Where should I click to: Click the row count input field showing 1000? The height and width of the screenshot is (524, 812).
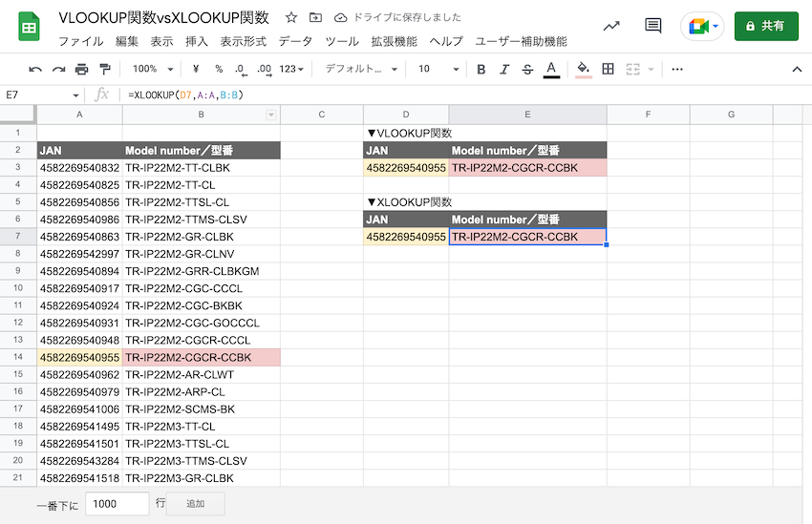click(x=117, y=503)
